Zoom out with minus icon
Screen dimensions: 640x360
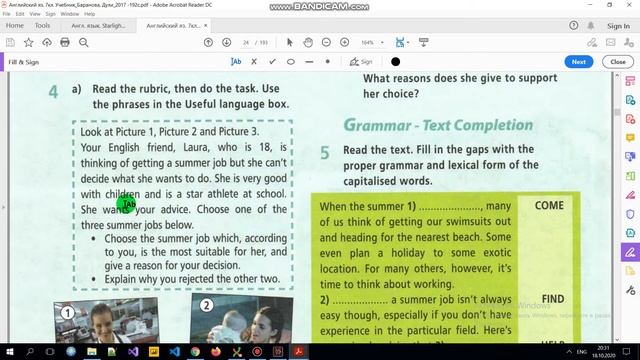point(326,42)
